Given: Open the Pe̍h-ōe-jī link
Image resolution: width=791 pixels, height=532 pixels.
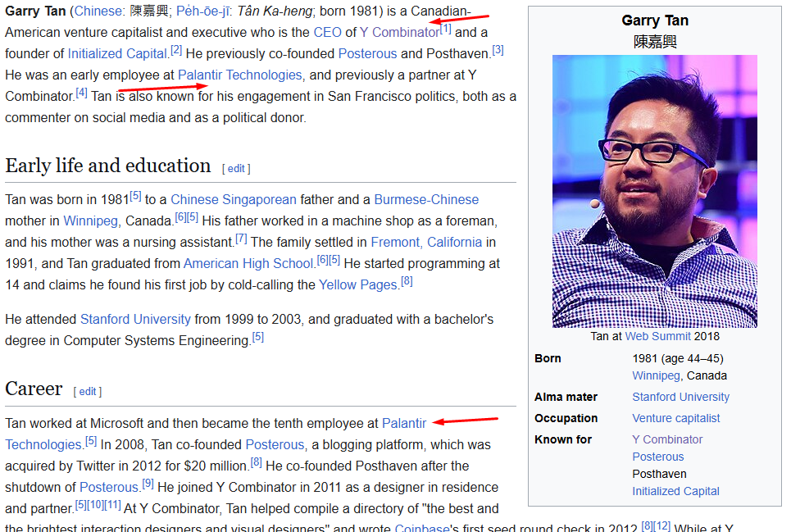Looking at the screenshot, I should coord(202,11).
